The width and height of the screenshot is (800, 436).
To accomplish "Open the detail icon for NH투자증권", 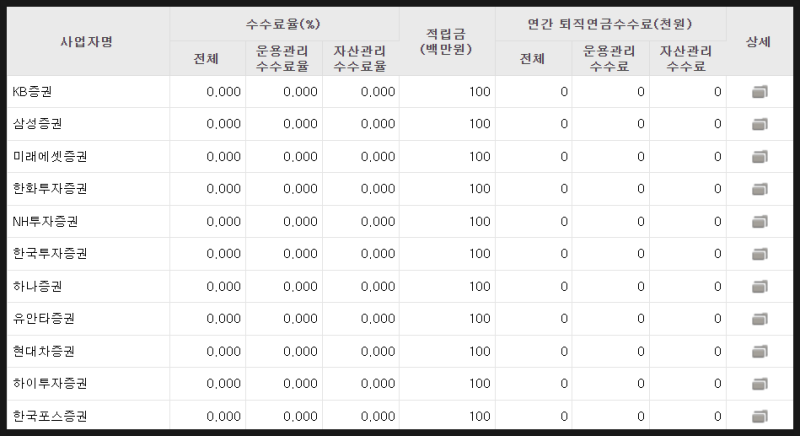I will click(x=760, y=222).
